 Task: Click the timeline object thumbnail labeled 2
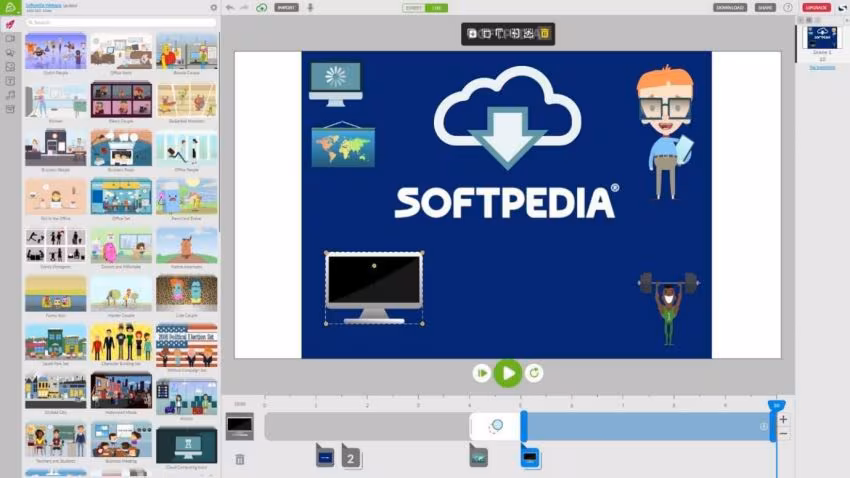(x=351, y=457)
